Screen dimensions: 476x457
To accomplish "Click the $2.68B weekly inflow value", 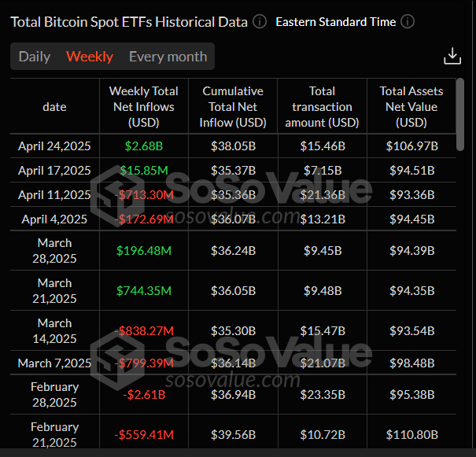I will pyautogui.click(x=143, y=146).
